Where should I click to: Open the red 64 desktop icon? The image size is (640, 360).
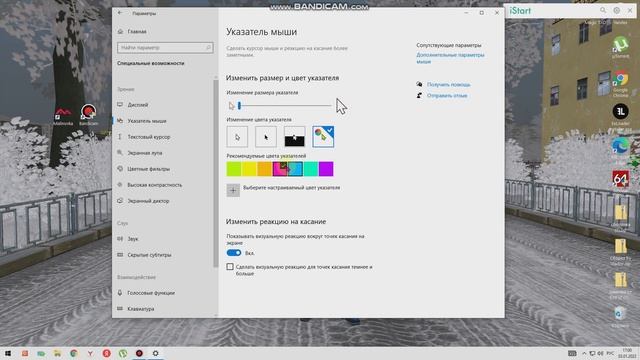pos(620,180)
